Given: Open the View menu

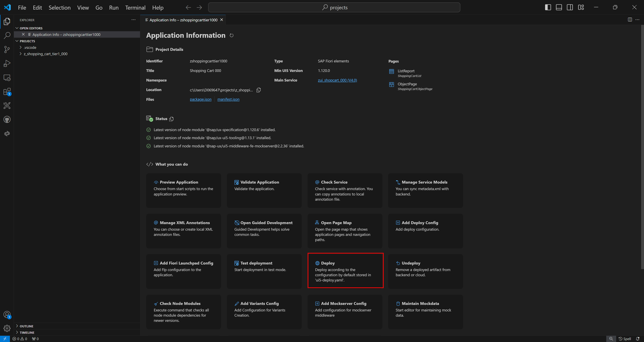Looking at the screenshot, I should tap(83, 8).
